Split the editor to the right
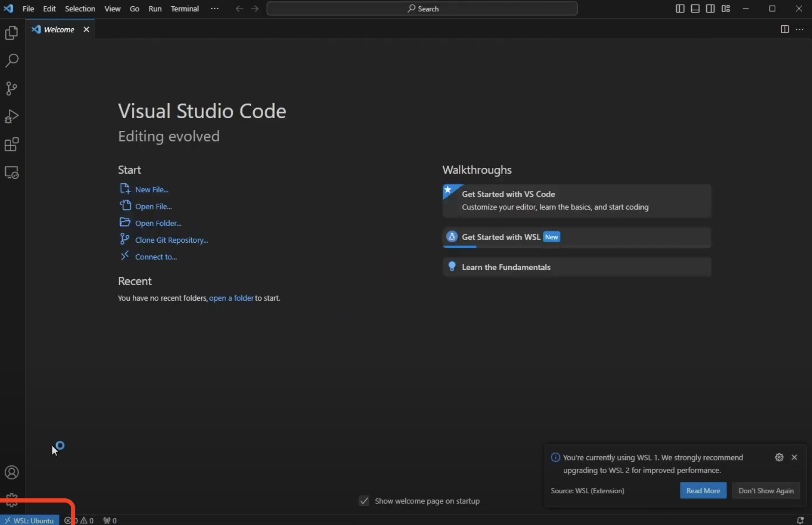Viewport: 812px width, 525px height. 785,29
